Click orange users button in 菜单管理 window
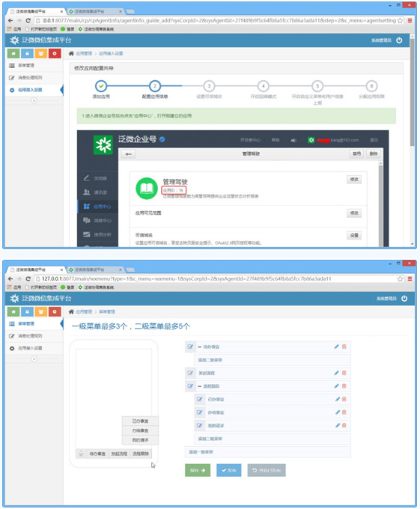Viewport: 420px width, 509px height. pos(41,311)
